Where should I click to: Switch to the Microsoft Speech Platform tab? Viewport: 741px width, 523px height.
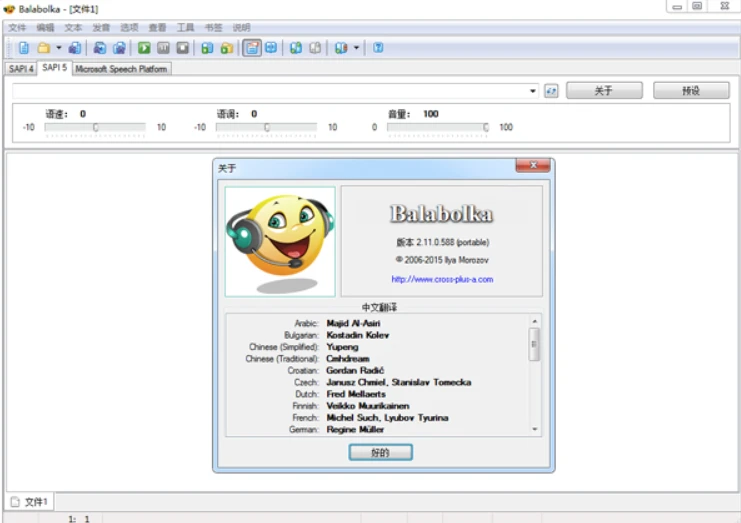(121, 69)
